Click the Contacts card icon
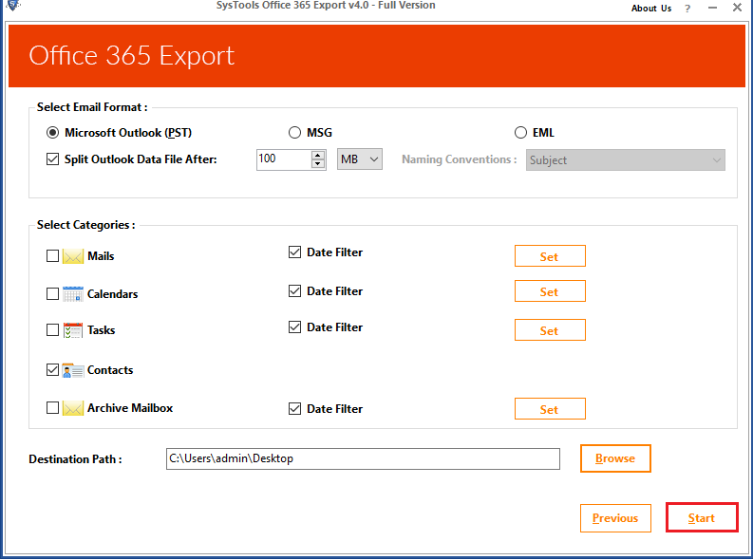Screen dimensions: 753x560 73,370
